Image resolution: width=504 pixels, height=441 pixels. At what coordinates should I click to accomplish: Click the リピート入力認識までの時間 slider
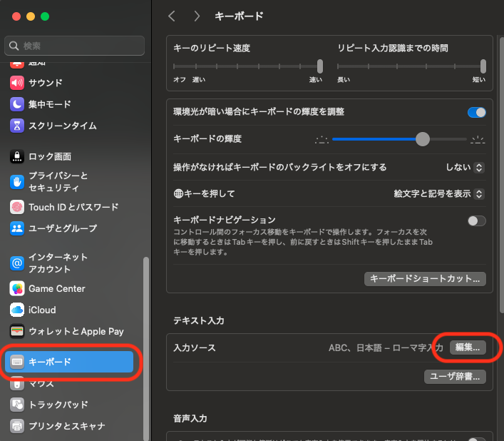[x=411, y=66]
